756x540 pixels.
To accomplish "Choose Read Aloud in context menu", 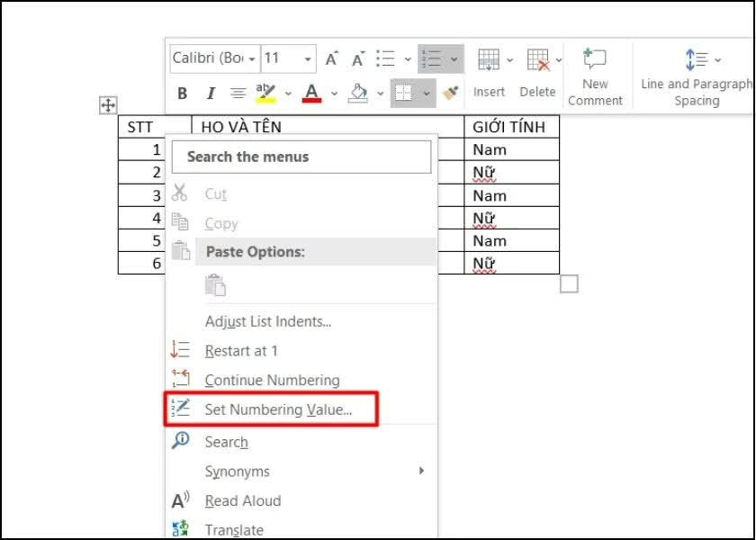I will pyautogui.click(x=301, y=501).
